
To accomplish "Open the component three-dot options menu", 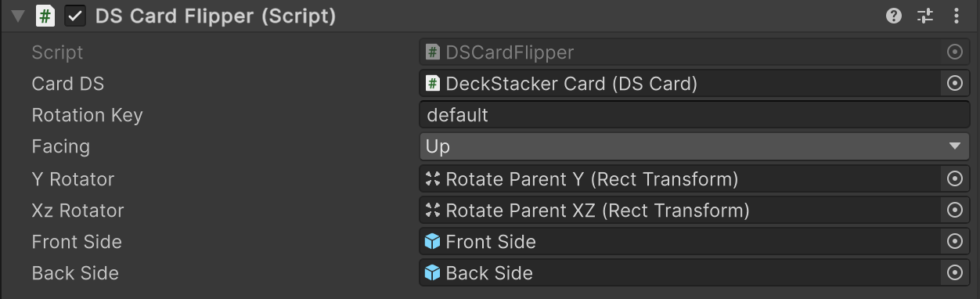I will point(957,16).
